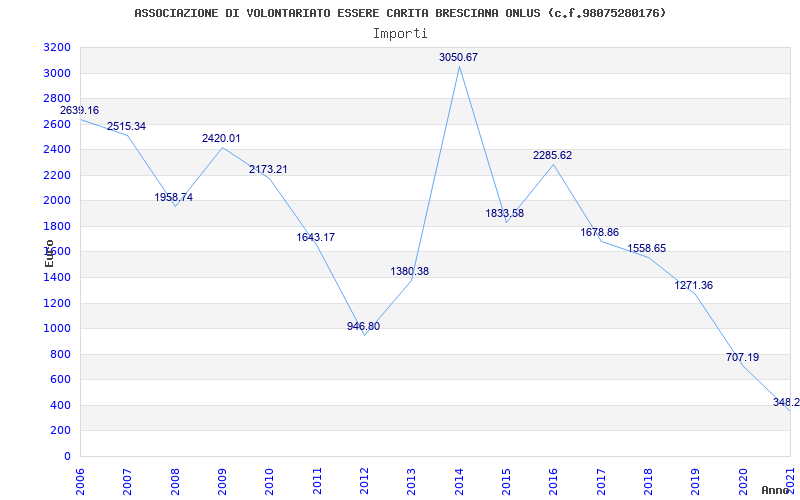
Task: Click the 3000 y-axis tick label
Action: click(x=57, y=73)
